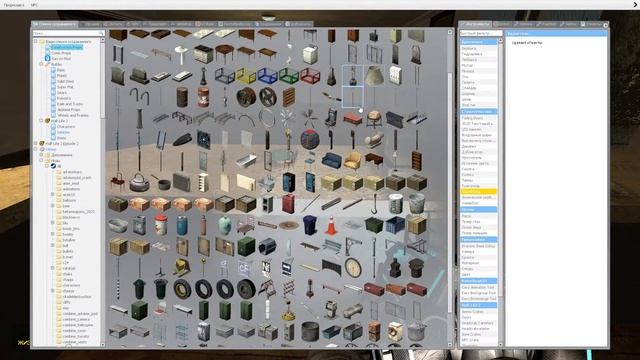
Task: Expand the carabus folder node
Action: coord(53,268)
